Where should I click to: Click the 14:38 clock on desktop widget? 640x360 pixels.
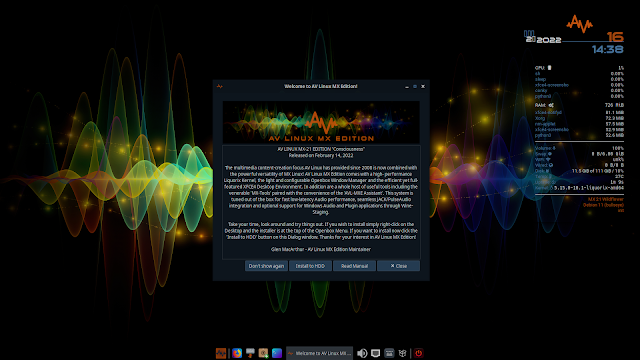[608, 50]
